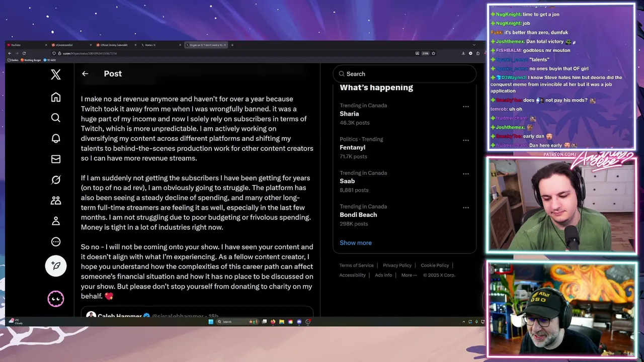Image resolution: width=644 pixels, height=362 pixels.
Task: Open the account avatar menu in sidebar
Action: point(56,299)
